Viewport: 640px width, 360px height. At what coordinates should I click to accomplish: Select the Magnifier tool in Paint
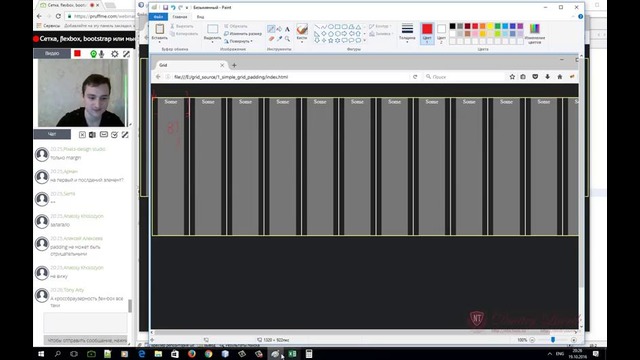pos(287,39)
